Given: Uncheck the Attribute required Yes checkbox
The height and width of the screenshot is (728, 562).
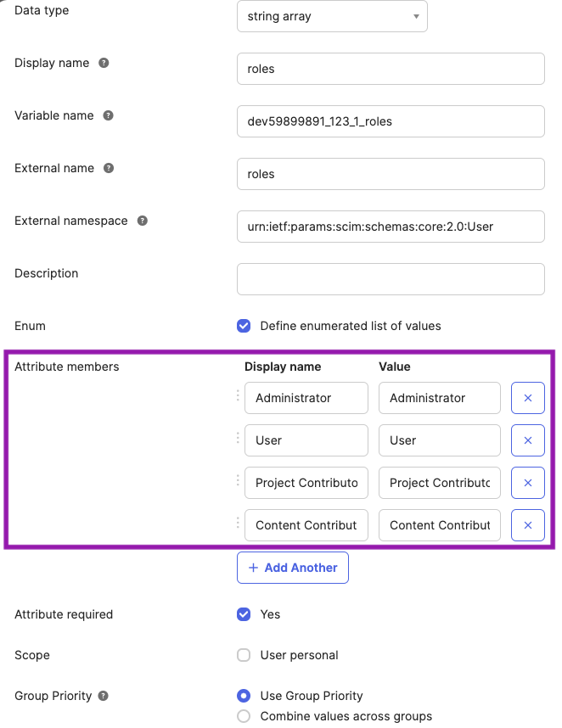Looking at the screenshot, I should pos(244,614).
